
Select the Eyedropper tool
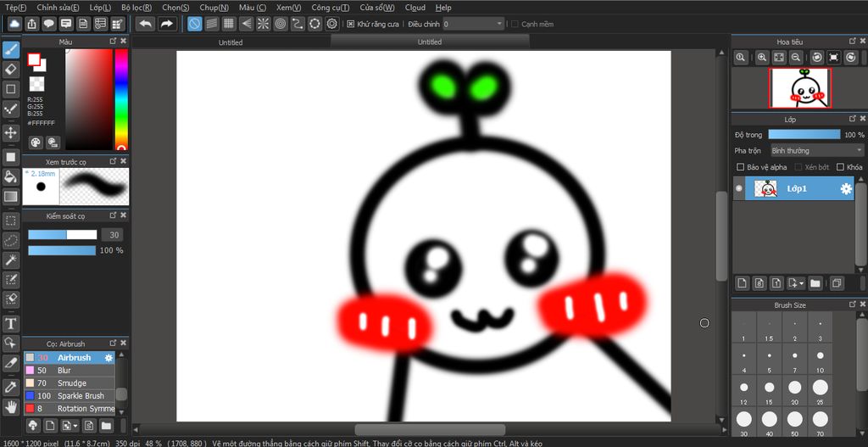coord(10,387)
